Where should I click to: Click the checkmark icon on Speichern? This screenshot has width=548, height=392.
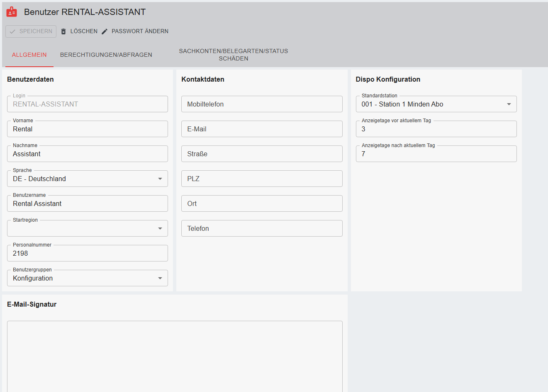point(12,31)
